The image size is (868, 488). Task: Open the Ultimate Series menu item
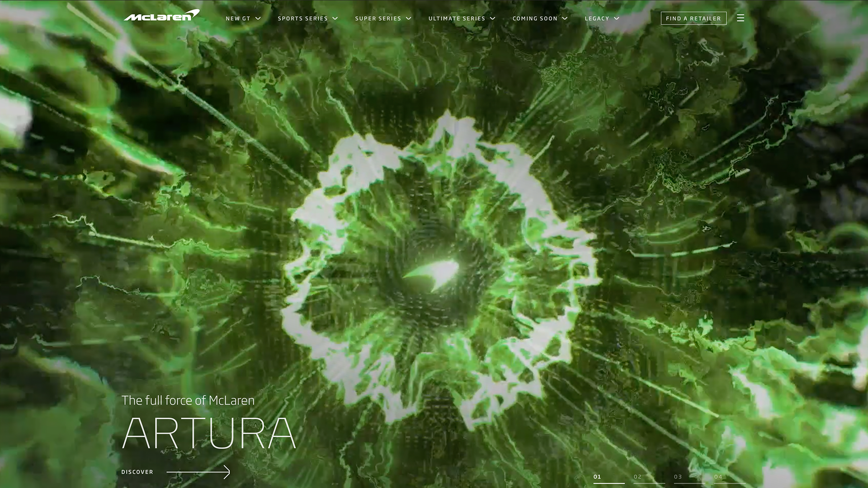457,19
